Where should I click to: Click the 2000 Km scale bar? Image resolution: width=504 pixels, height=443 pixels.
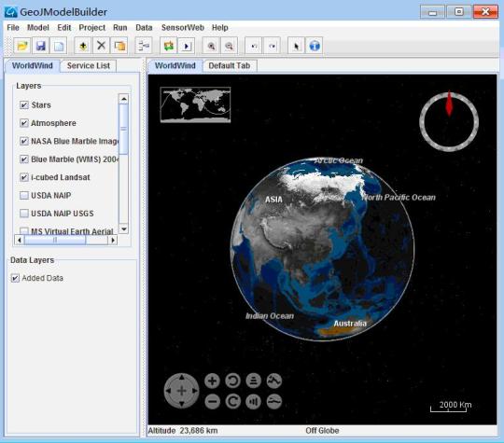point(451,406)
